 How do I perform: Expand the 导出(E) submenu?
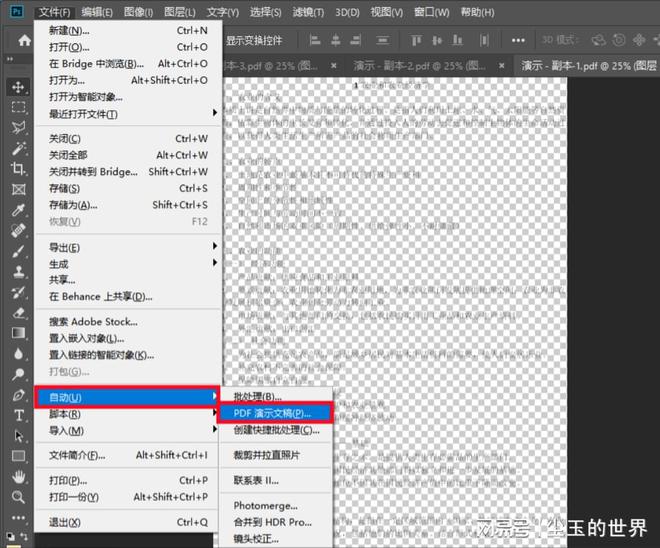128,247
